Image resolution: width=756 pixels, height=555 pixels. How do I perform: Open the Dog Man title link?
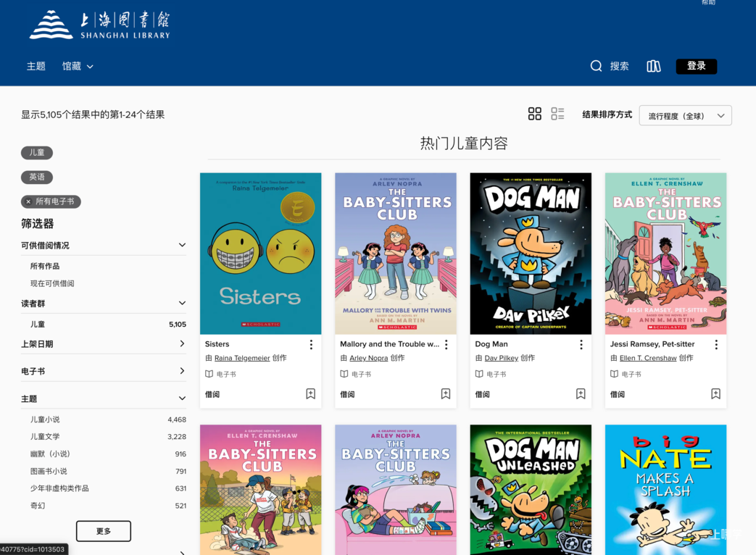[491, 344]
